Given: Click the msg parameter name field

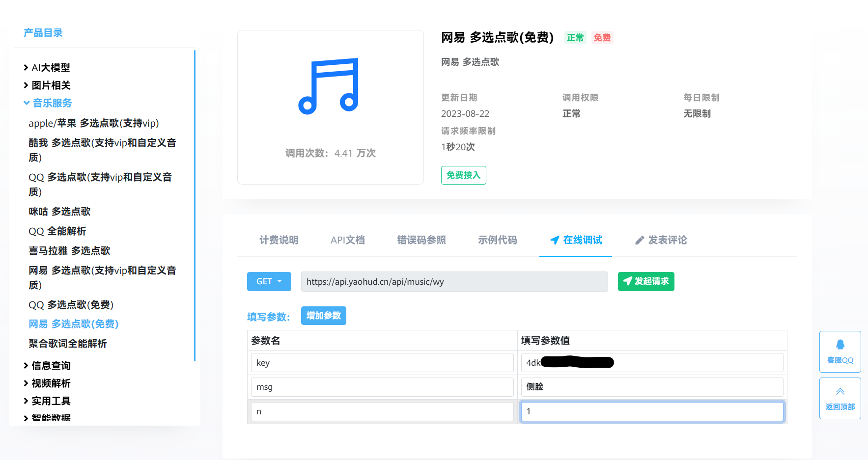Looking at the screenshot, I should tap(382, 387).
